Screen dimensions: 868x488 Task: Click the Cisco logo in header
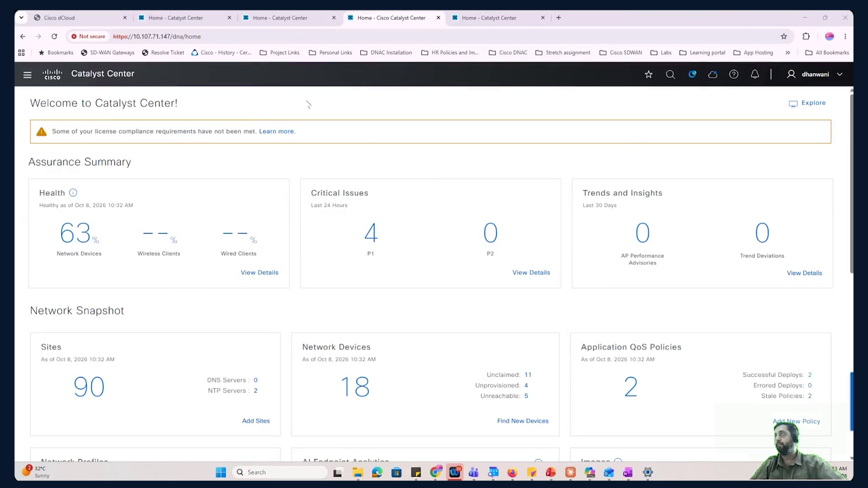click(x=52, y=74)
